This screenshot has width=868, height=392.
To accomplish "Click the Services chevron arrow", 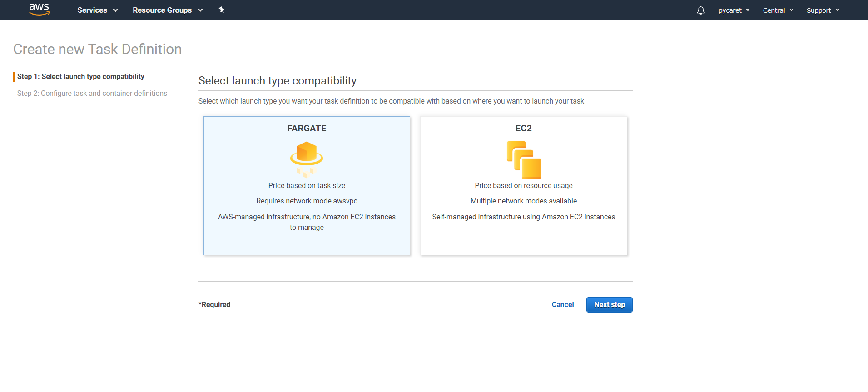I will click(115, 10).
